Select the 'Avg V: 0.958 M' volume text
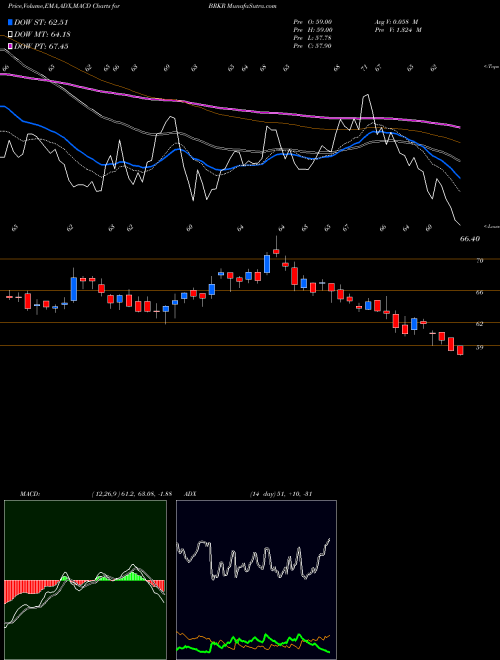The image size is (500, 660). coord(395,22)
